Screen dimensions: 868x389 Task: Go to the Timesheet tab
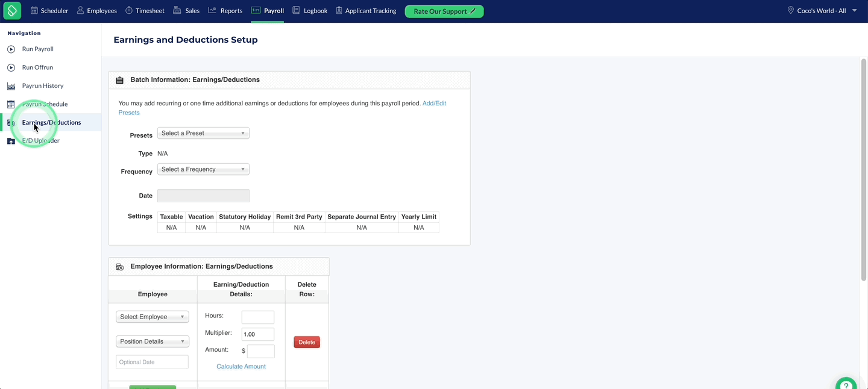tap(145, 11)
